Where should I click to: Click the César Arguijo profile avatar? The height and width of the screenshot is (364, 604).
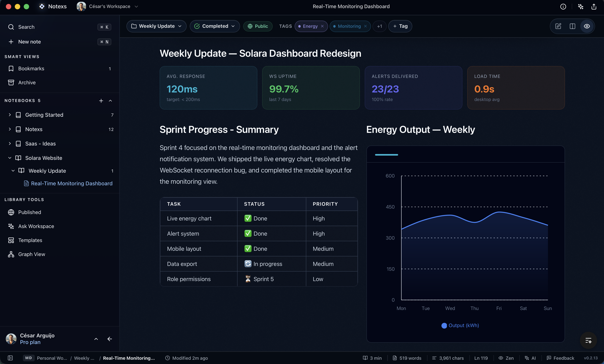tap(11, 339)
